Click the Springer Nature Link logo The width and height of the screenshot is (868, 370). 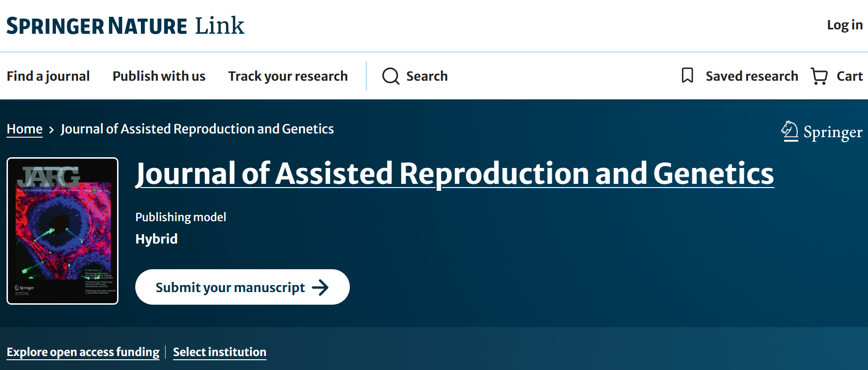coord(125,26)
